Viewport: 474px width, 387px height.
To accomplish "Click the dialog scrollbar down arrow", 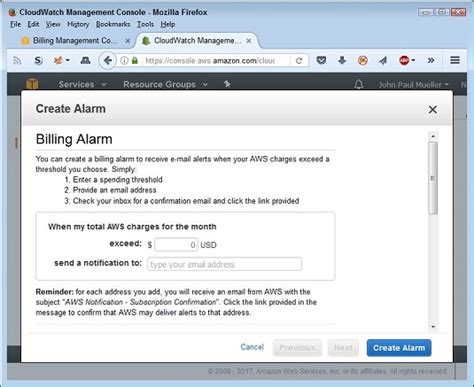I will (x=433, y=327).
